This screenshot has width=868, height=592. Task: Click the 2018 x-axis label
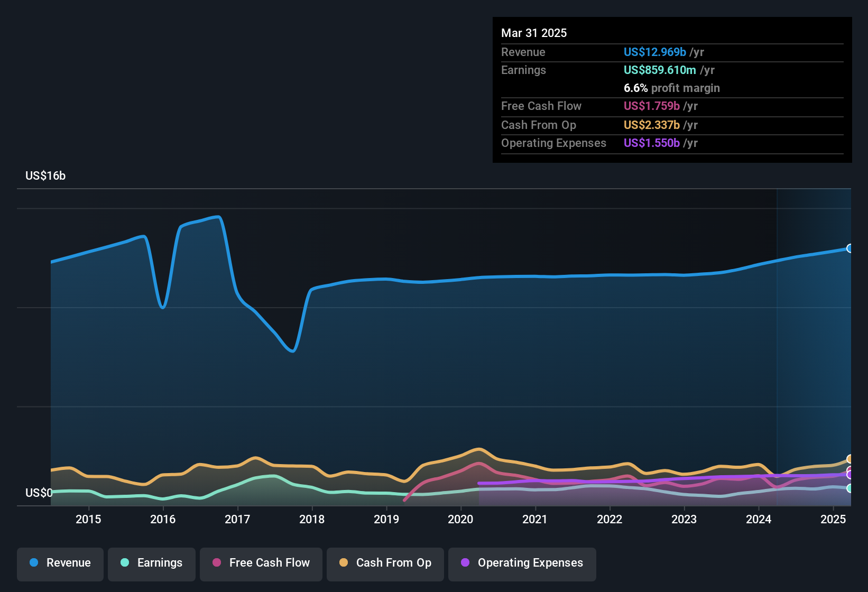(x=312, y=519)
